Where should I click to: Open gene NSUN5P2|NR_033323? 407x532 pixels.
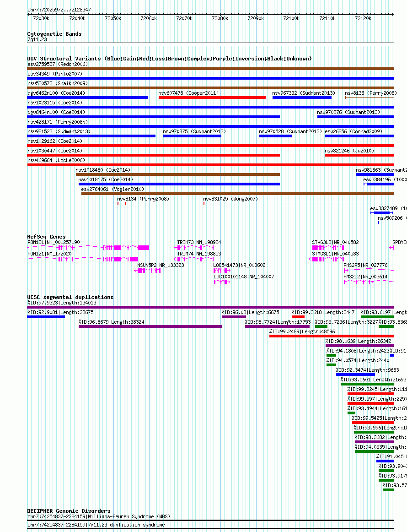coord(161,266)
